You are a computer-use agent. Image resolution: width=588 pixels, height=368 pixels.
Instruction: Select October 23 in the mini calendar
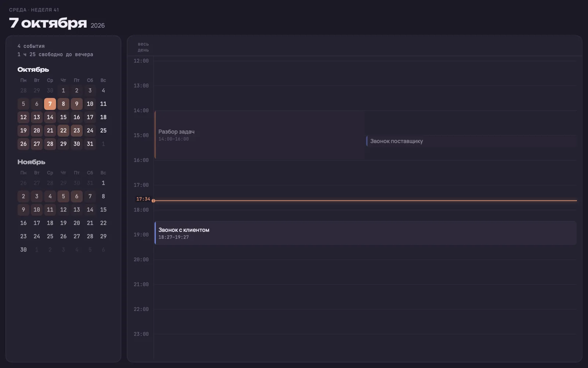76,130
